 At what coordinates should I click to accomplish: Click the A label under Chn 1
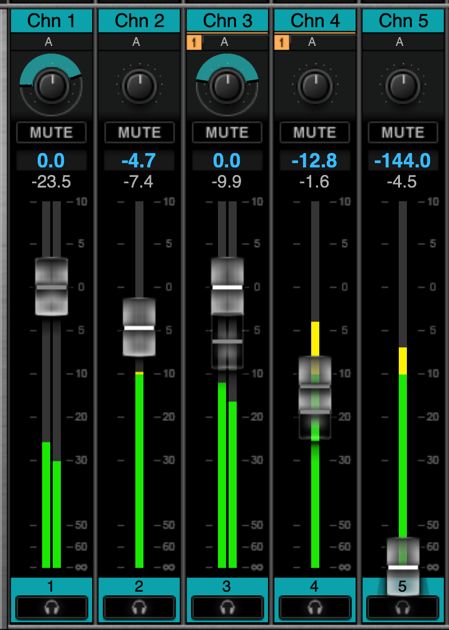(49, 42)
